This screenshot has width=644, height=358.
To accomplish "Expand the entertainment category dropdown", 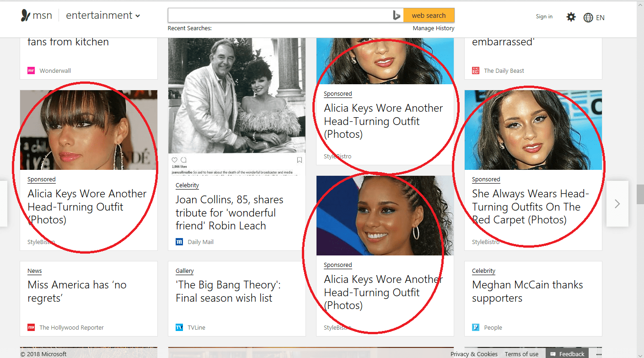I will (137, 15).
